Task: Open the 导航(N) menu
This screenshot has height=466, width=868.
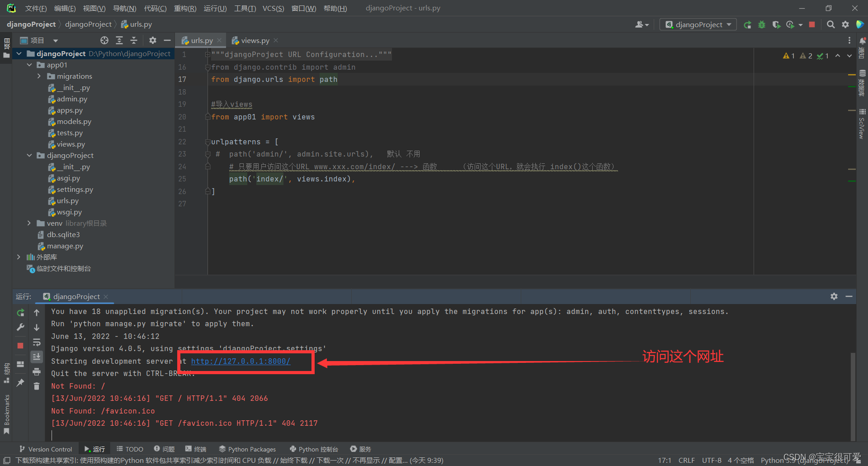Action: tap(124, 8)
